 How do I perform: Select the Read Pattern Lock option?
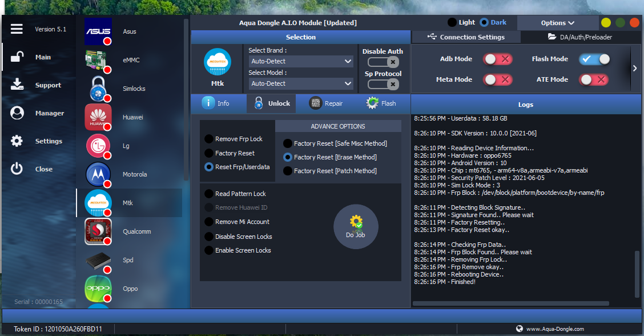pyautogui.click(x=209, y=194)
